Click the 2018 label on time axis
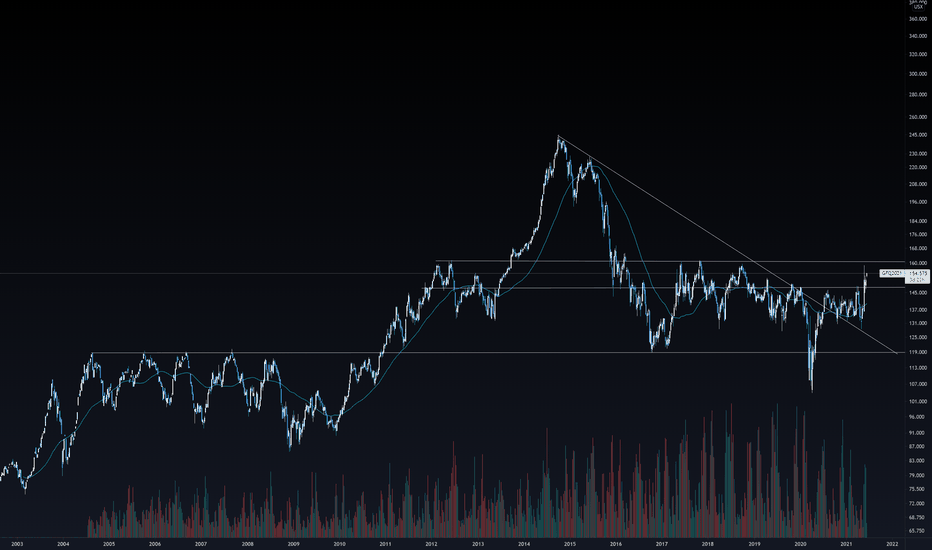 pos(708,544)
